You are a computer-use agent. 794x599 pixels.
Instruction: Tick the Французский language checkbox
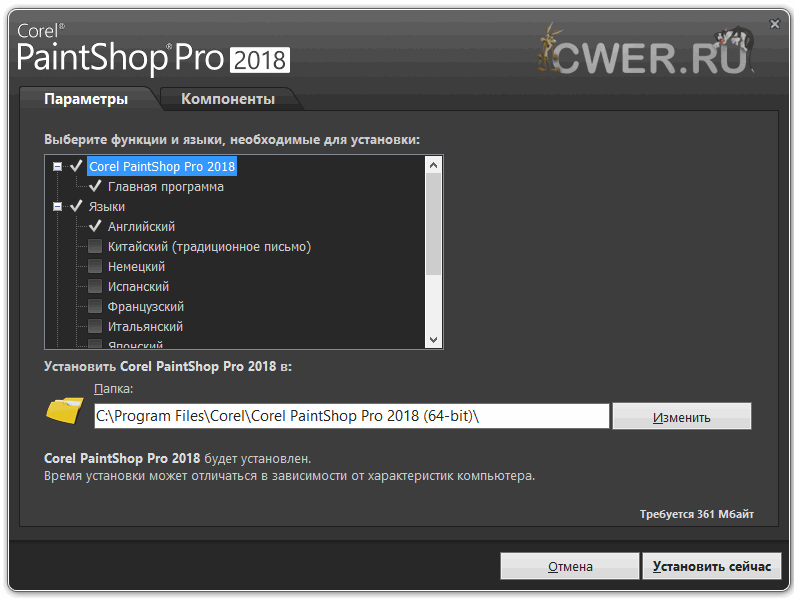point(95,306)
